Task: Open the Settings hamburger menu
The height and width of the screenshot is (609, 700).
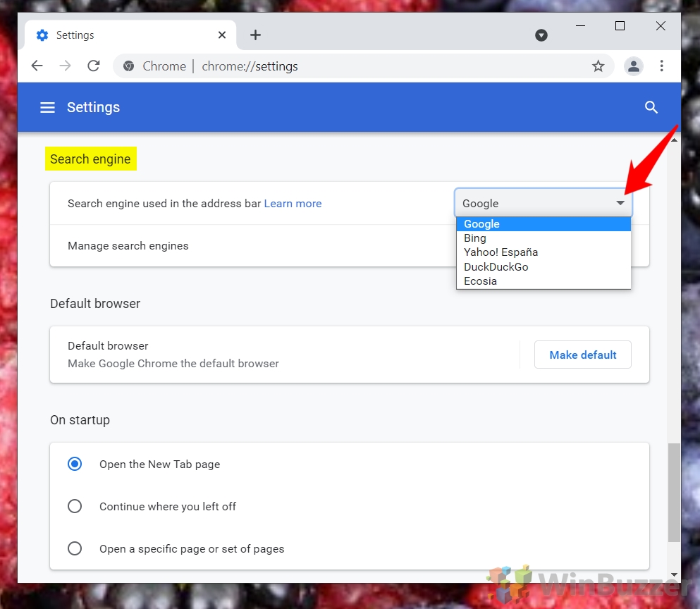Action: click(47, 107)
